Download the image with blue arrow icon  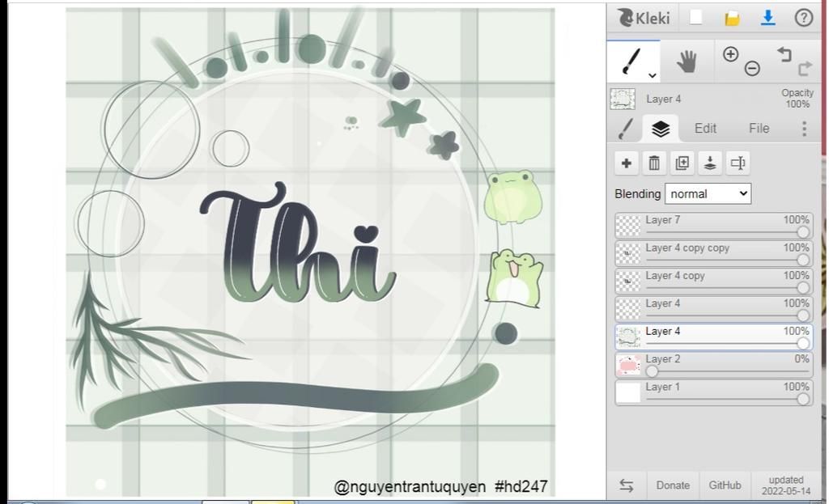pyautogui.click(x=767, y=18)
